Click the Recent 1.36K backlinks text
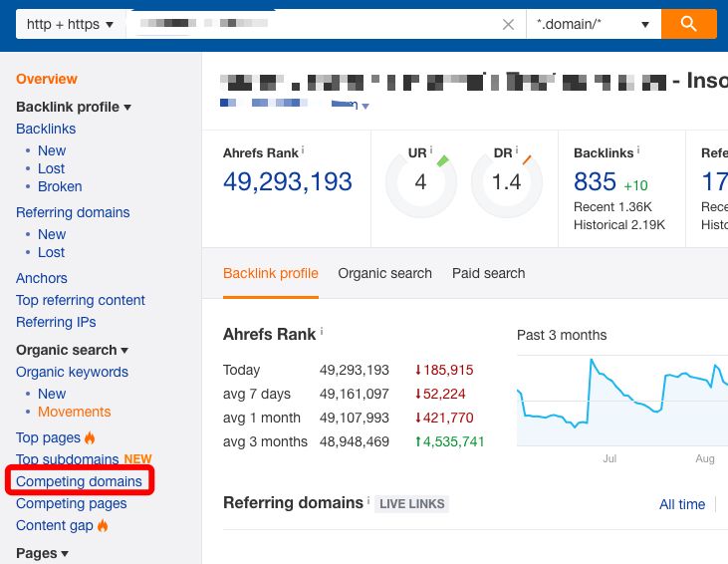Viewport: 728px width, 564px height. click(612, 206)
